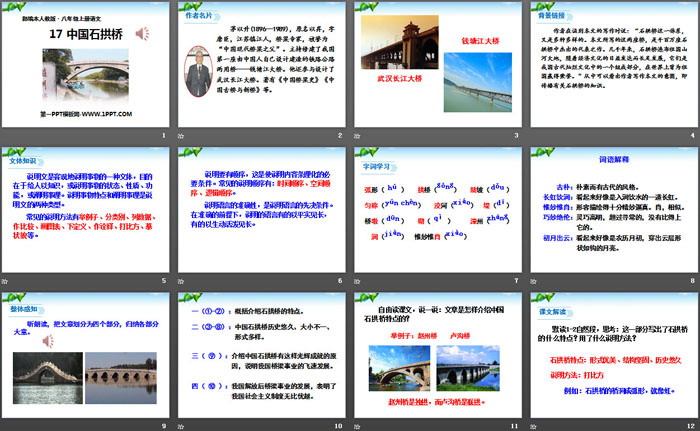Viewport: 700px width, 431px height.
Task: Click the animation star icon under slide 12
Action: 533,423
